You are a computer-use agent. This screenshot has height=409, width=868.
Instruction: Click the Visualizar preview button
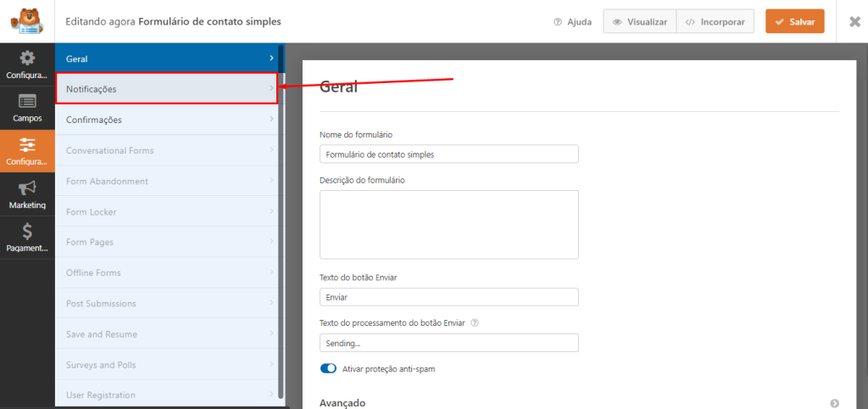[x=639, y=22]
